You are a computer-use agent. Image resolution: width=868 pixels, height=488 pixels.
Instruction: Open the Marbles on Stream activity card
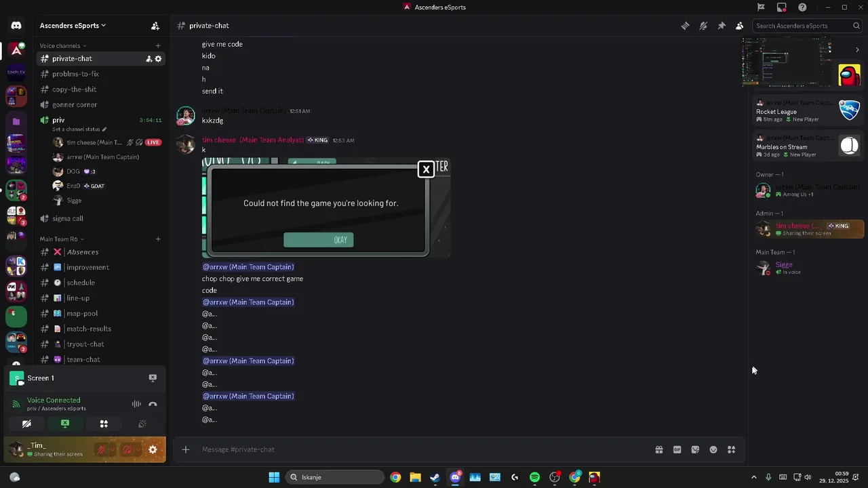808,146
